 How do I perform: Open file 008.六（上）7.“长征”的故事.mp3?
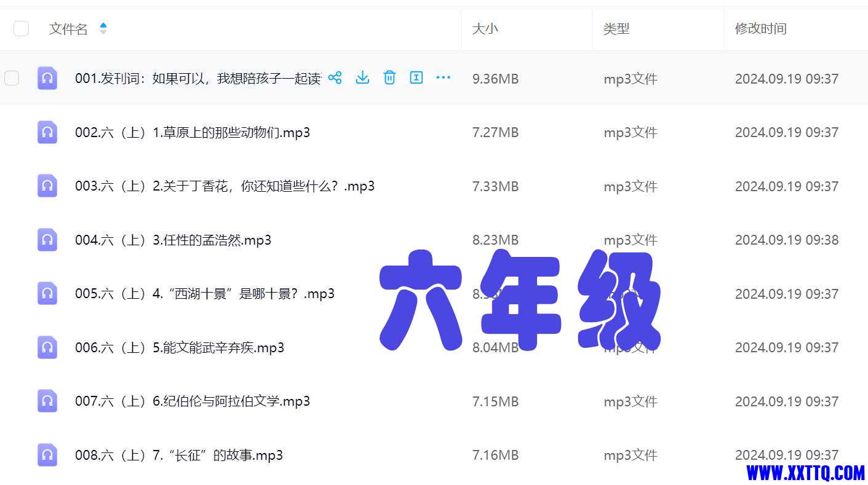[179, 455]
